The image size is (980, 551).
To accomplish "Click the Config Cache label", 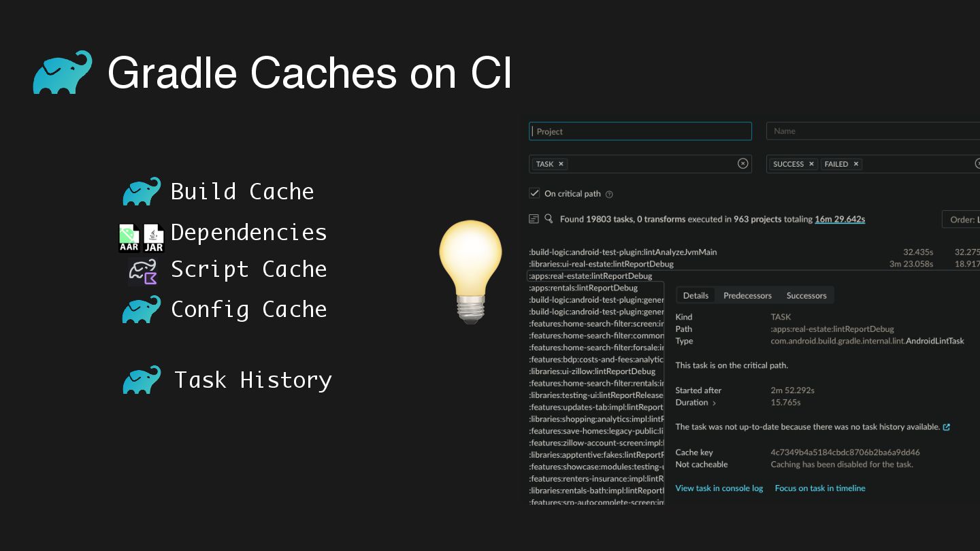I will coord(249,310).
